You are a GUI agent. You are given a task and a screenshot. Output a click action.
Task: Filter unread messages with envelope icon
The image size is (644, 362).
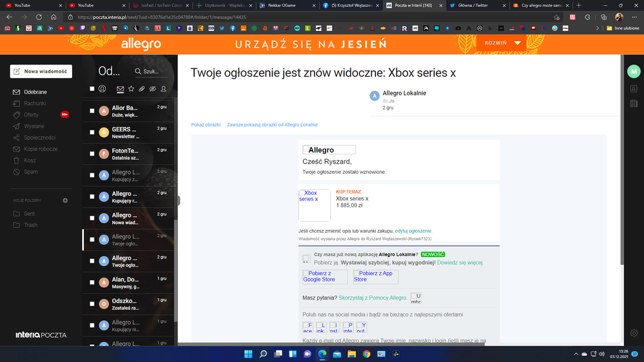tap(121, 89)
